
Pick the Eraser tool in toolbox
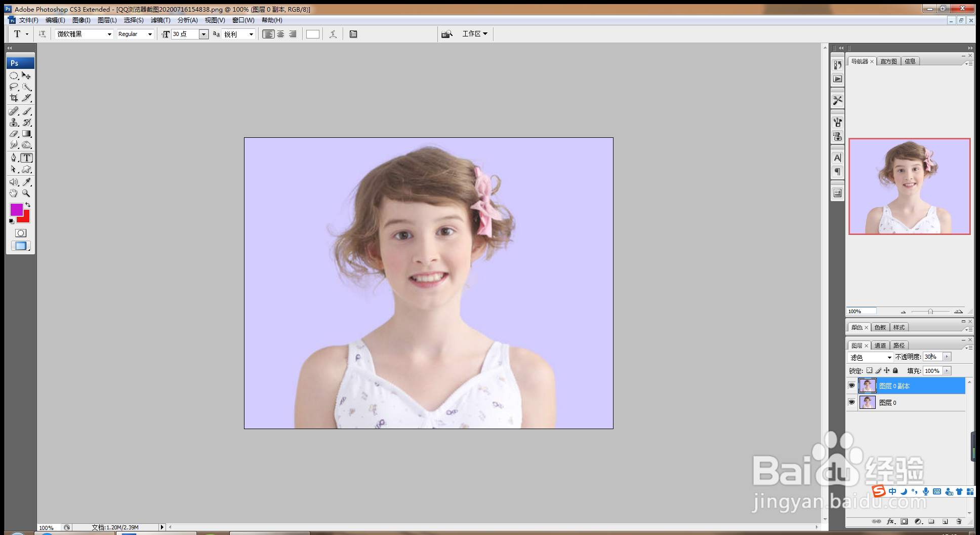coord(14,134)
